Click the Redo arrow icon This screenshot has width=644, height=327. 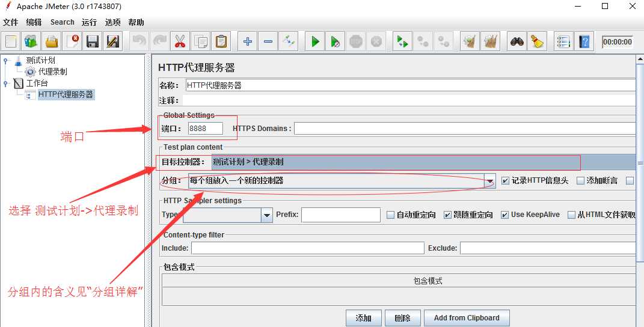[160, 41]
